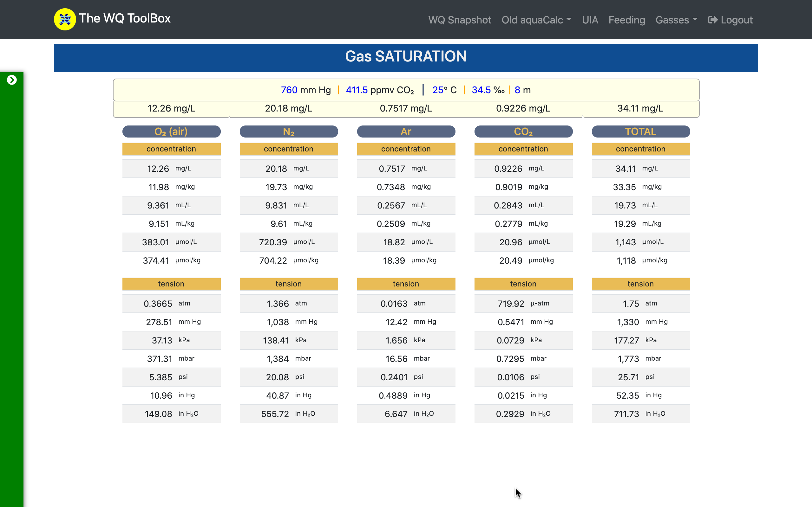Expand the green sidebar arrow icon
Viewport: 812px width, 507px height.
[12, 80]
